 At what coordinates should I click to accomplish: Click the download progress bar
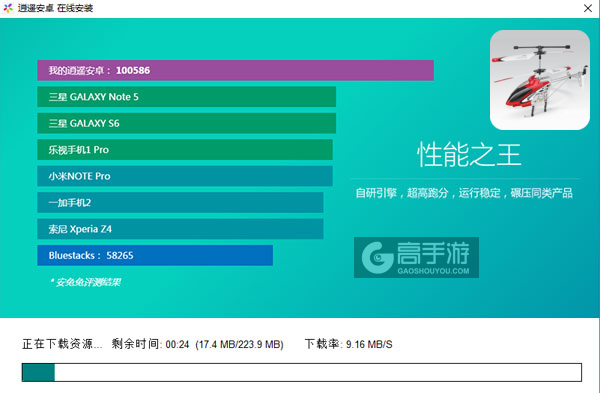[x=302, y=372]
